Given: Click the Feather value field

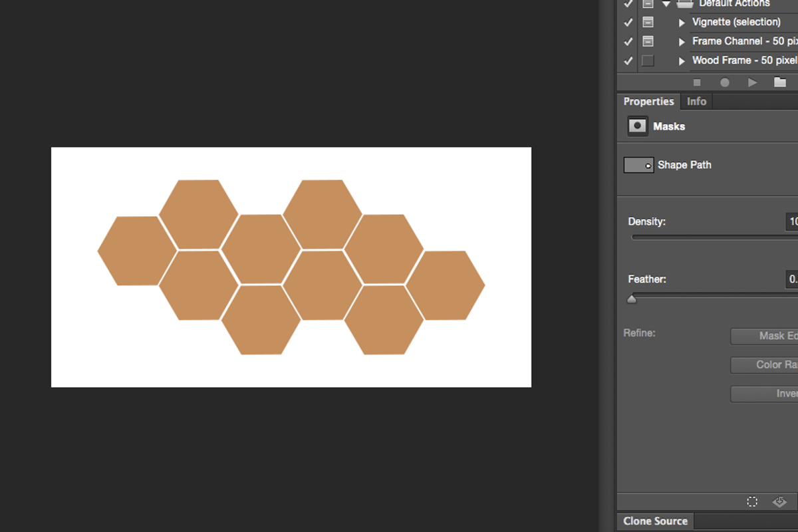Looking at the screenshot, I should coord(792,280).
